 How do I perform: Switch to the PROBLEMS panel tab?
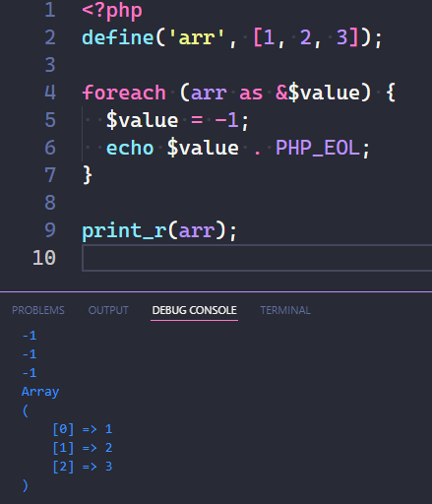click(x=38, y=310)
